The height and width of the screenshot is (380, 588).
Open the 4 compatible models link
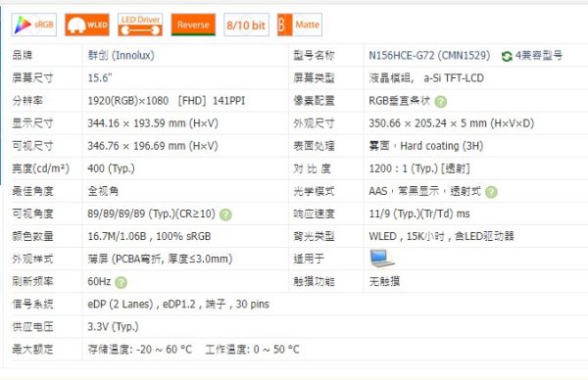(539, 56)
